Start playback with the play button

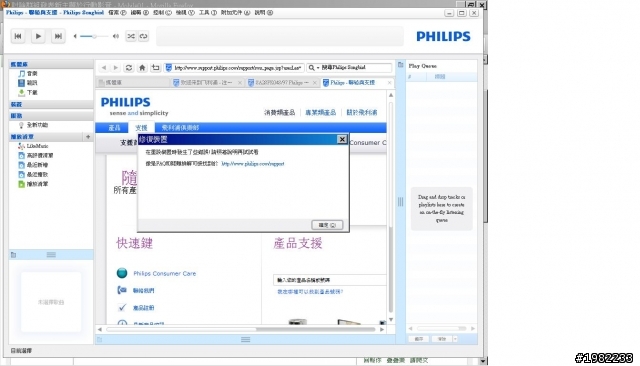(38, 36)
